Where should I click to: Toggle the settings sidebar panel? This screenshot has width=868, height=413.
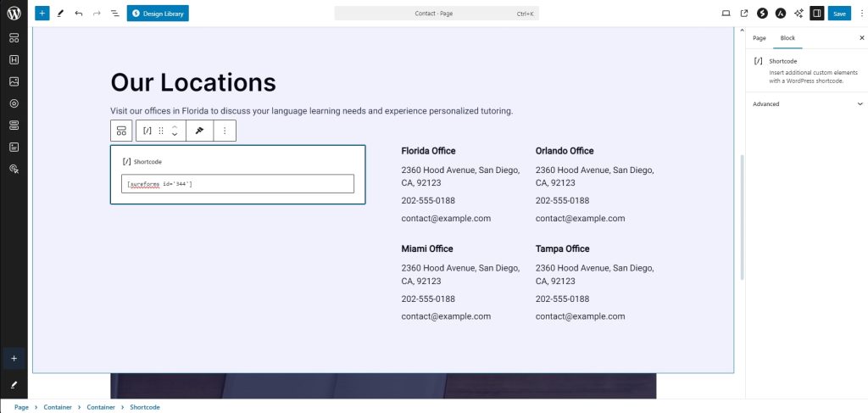[x=817, y=14]
